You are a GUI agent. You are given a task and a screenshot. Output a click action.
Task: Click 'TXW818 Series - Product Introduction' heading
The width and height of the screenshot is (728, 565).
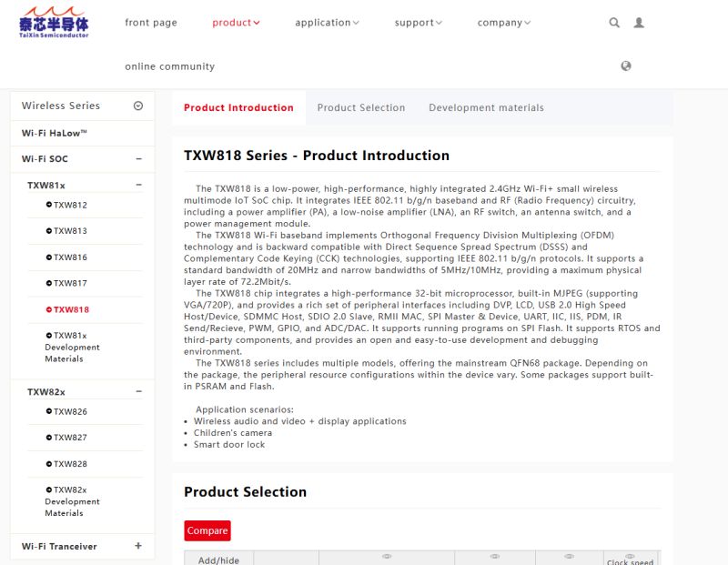click(317, 156)
